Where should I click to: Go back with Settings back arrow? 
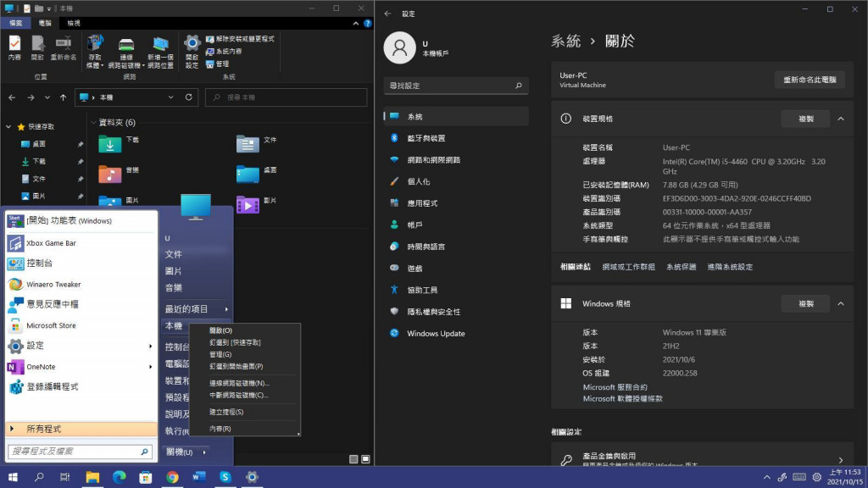tap(387, 14)
